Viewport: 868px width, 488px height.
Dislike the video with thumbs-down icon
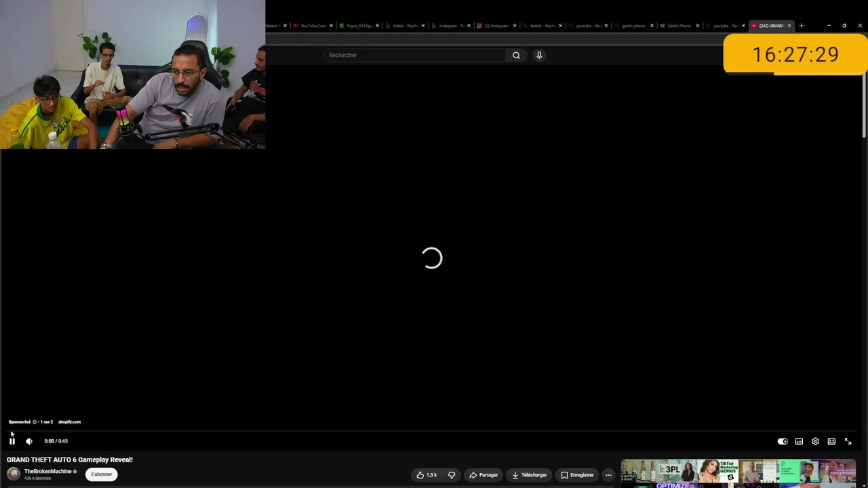point(452,475)
